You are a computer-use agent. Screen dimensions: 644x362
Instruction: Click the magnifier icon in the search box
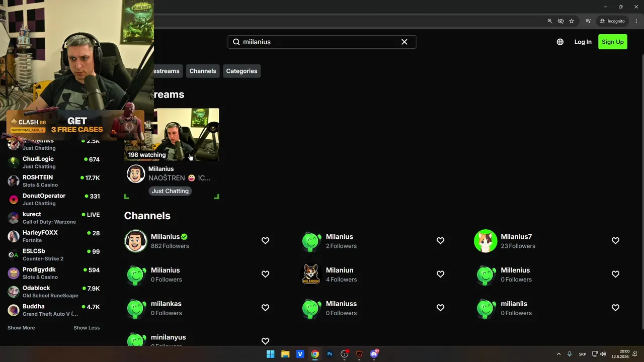(236, 42)
